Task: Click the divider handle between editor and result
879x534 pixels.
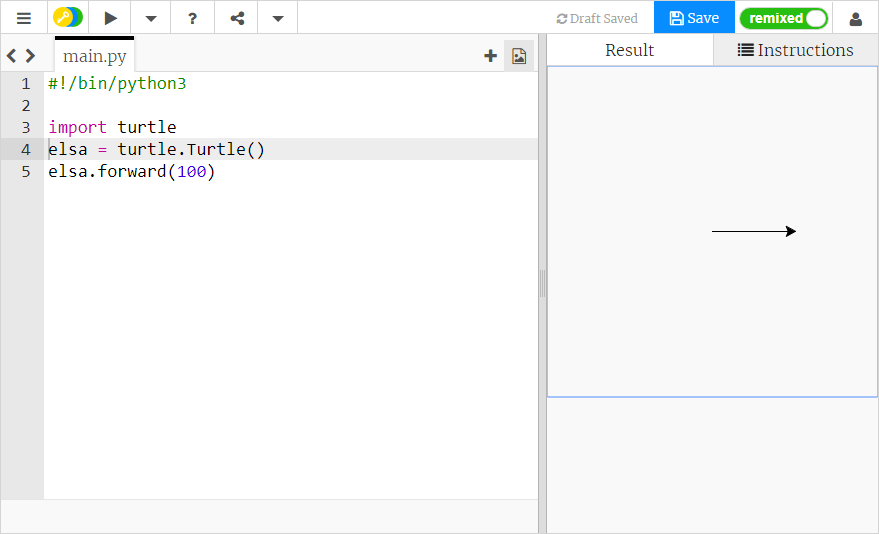Action: tap(542, 284)
